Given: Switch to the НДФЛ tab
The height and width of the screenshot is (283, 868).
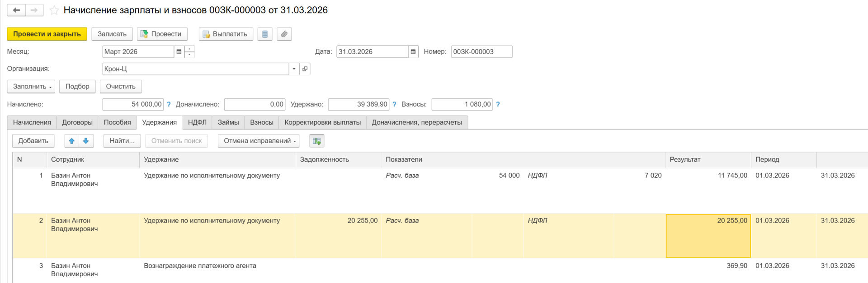Looking at the screenshot, I should [x=197, y=122].
